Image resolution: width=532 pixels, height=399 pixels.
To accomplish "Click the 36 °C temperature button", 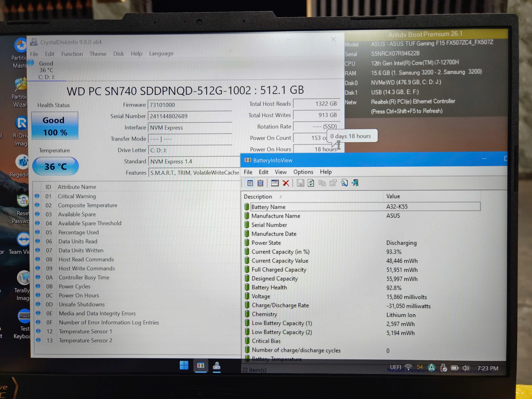I will coord(55,166).
